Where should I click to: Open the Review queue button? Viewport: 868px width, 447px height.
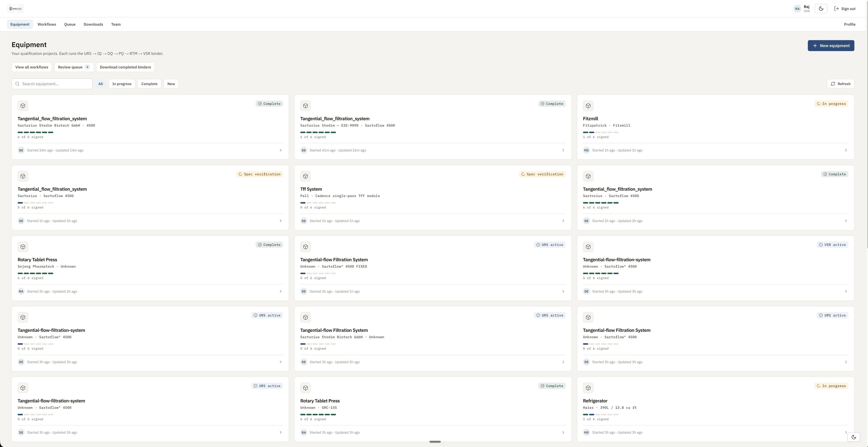(74, 67)
